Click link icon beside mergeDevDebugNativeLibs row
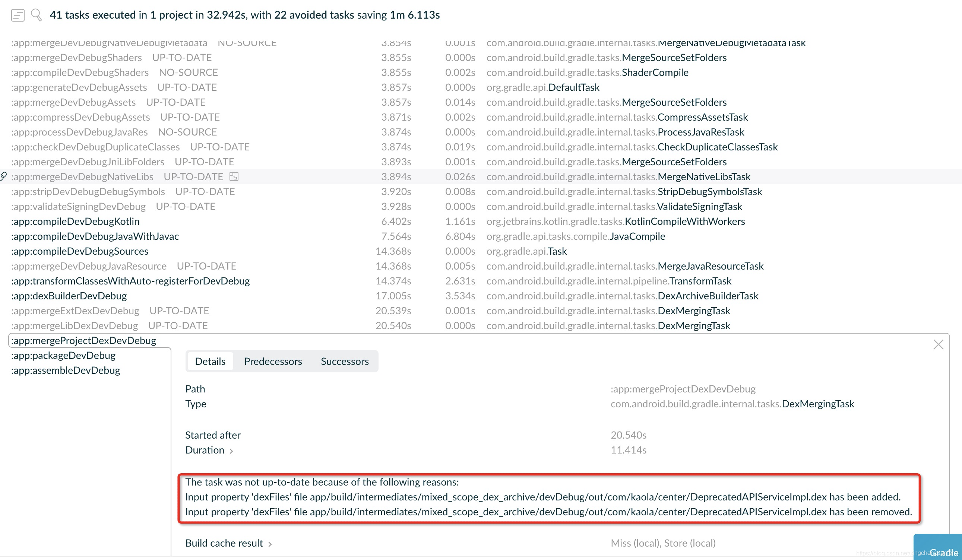Viewport: 962px width, 560px height. pyautogui.click(x=3, y=176)
